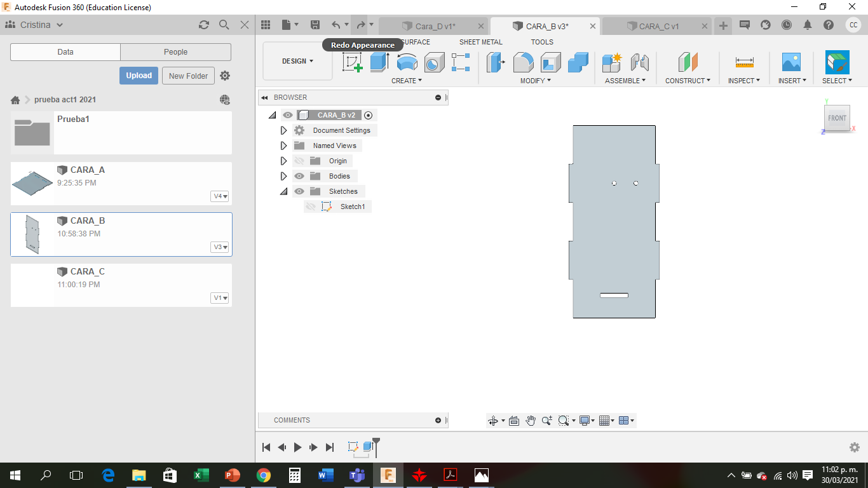Viewport: 868px width, 488px height.
Task: Toggle visibility of Bodies folder
Action: (299, 176)
